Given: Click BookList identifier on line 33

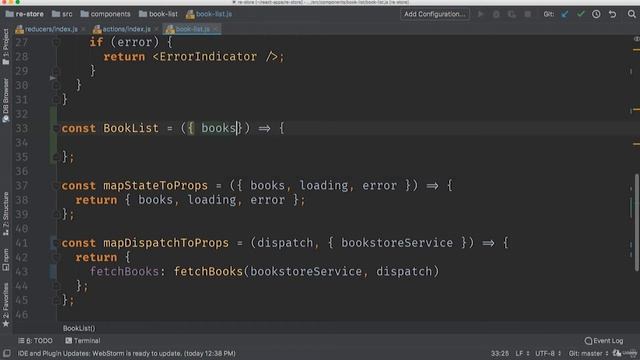Looking at the screenshot, I should pos(131,129).
